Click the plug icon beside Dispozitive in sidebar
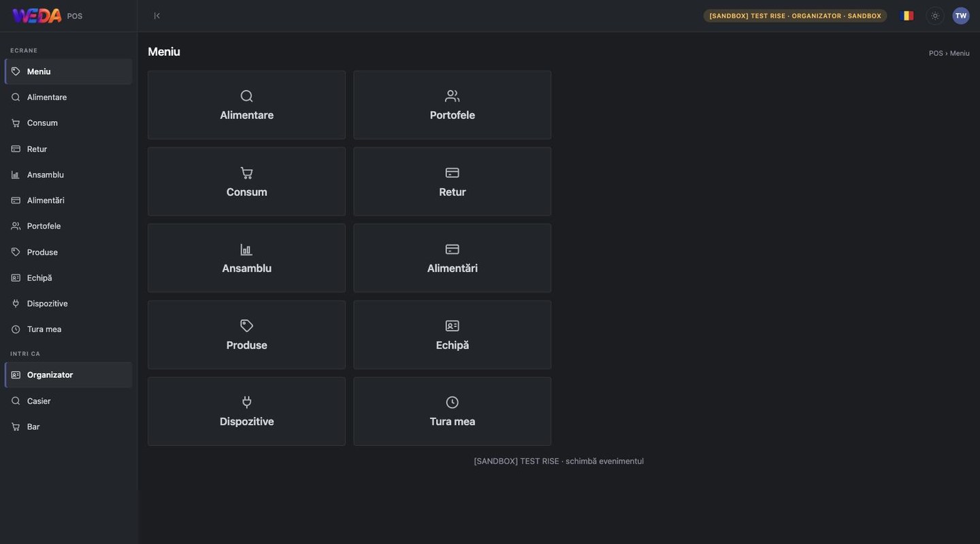 tap(16, 304)
